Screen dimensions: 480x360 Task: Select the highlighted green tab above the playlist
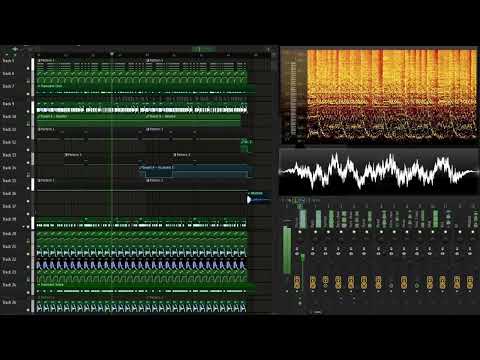204,49
